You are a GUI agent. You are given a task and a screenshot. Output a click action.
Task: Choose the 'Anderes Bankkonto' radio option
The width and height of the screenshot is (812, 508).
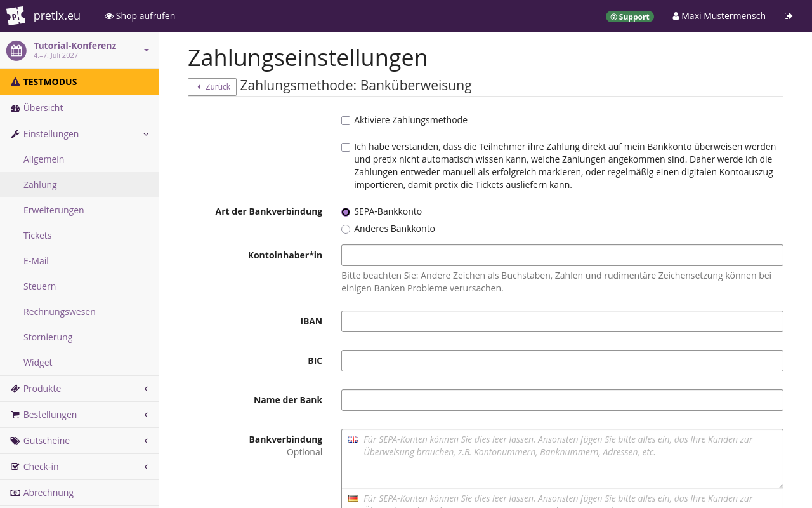(x=346, y=229)
